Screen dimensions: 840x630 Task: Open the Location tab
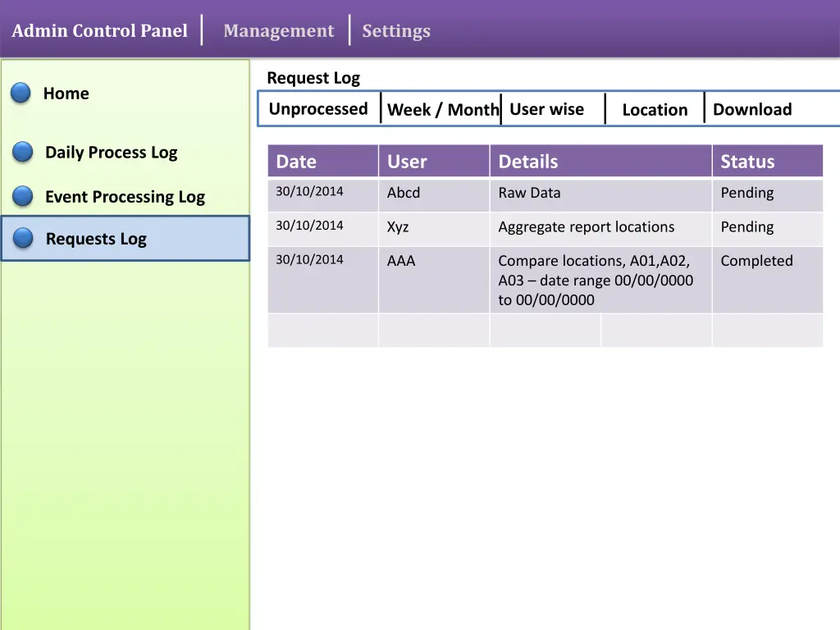(655, 110)
